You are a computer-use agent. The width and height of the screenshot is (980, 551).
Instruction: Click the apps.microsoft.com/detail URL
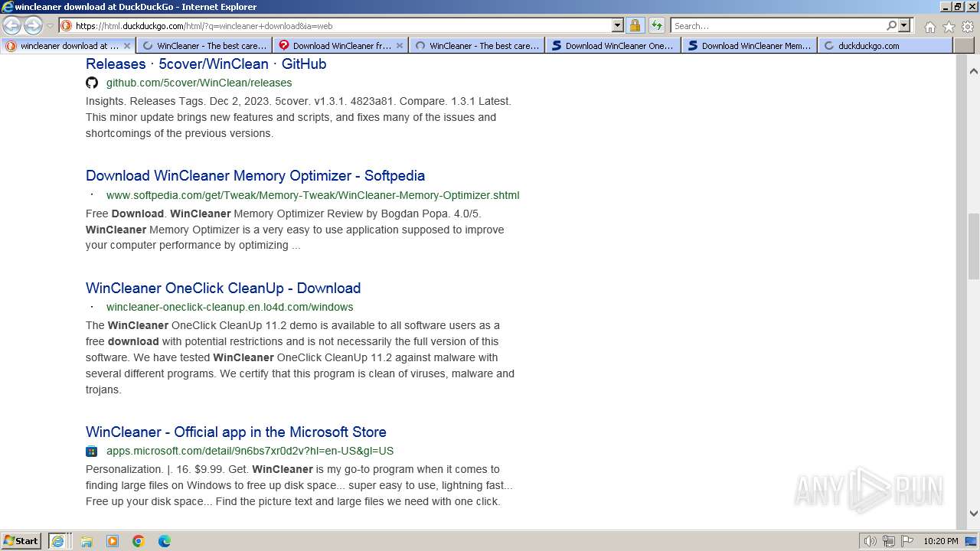[x=250, y=451]
